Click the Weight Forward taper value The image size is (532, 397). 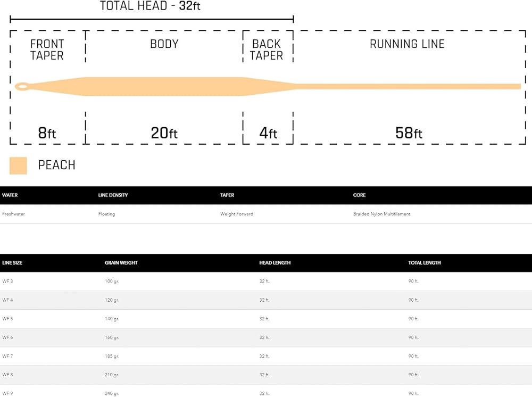237,214
